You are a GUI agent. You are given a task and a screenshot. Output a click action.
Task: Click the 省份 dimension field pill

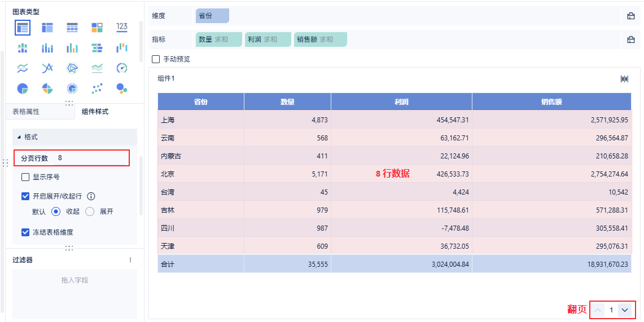click(x=212, y=16)
